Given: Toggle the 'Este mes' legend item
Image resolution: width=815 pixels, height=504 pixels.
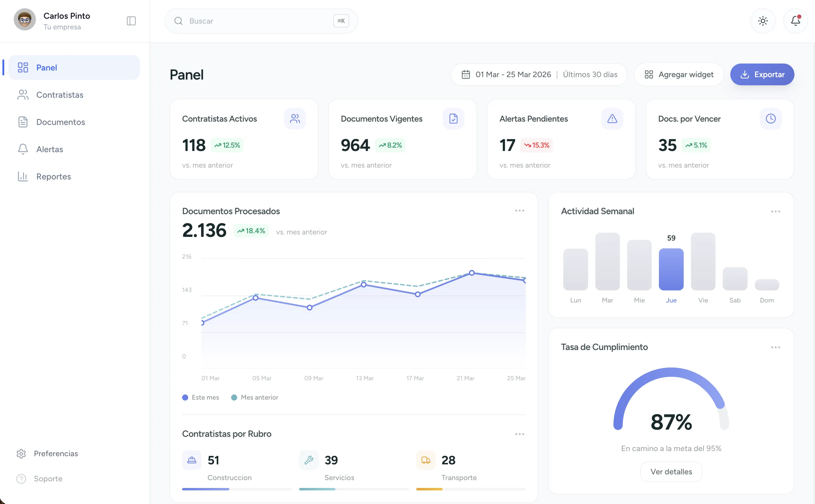Looking at the screenshot, I should [x=200, y=397].
